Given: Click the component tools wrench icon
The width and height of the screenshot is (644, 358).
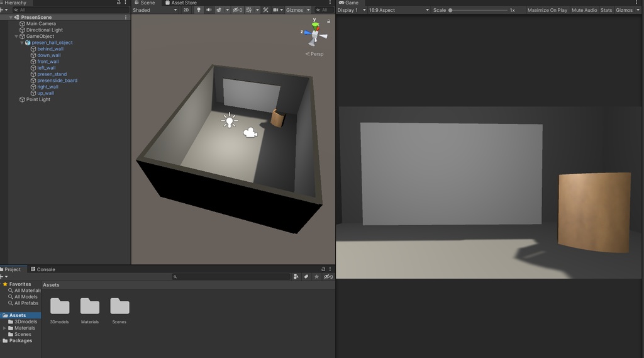Looking at the screenshot, I should pos(265,10).
